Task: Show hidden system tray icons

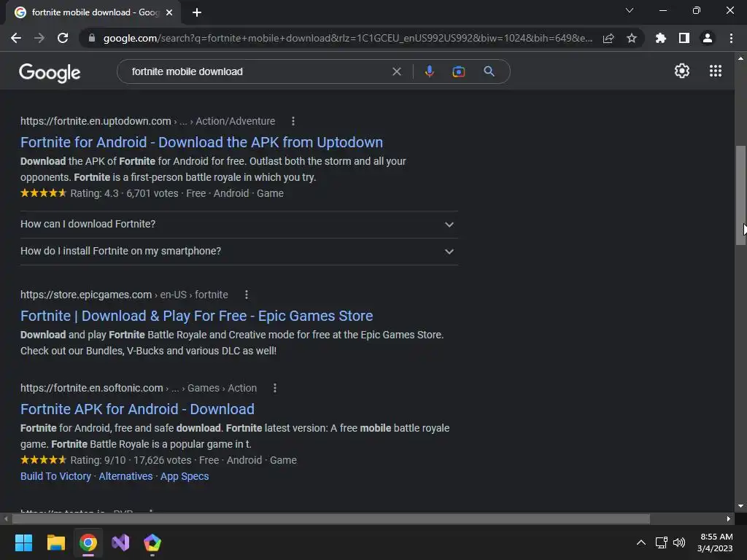Action: point(641,542)
